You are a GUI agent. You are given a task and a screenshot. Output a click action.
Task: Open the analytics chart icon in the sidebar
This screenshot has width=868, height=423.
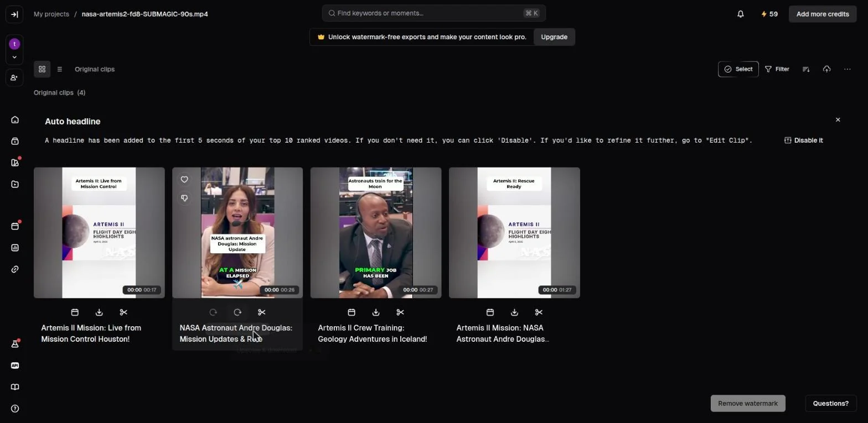(15, 248)
